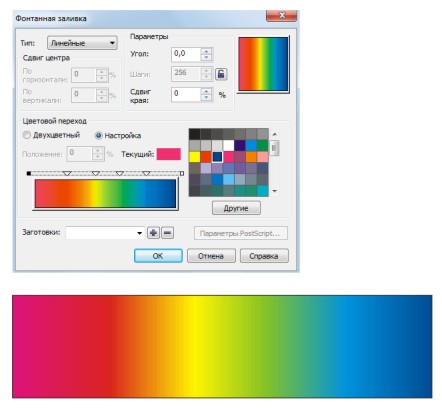Click into the Угол angle input field
The width and height of the screenshot is (442, 409).
pos(186,54)
